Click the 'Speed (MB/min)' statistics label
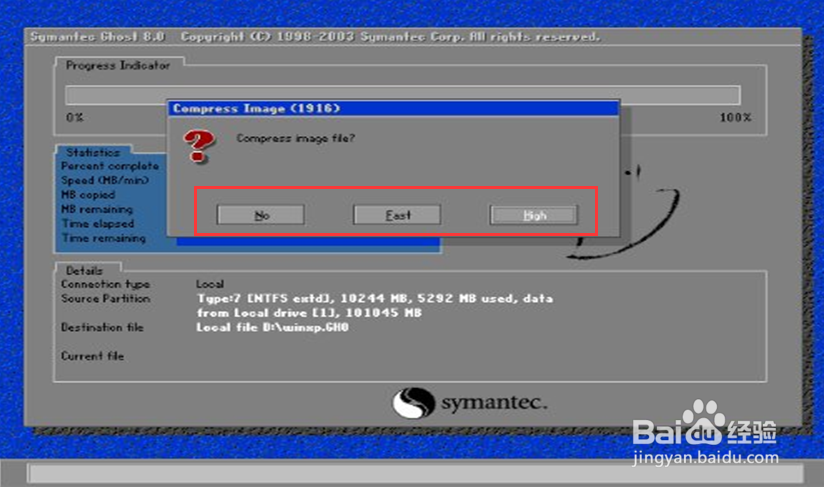The width and height of the screenshot is (824, 487). point(105,180)
